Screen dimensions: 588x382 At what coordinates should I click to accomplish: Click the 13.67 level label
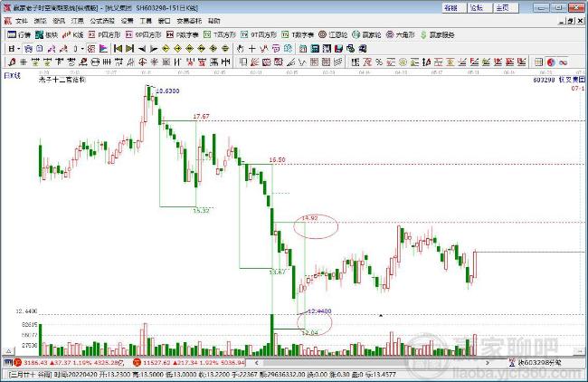278,272
